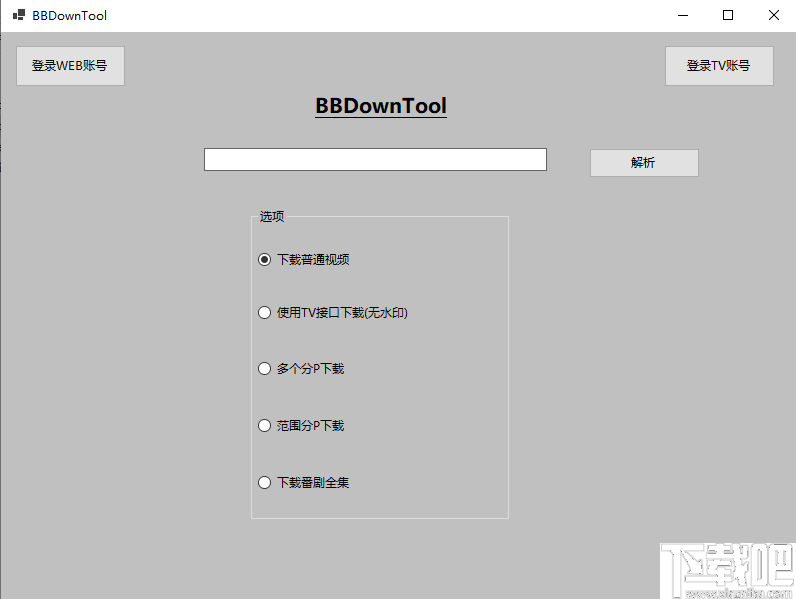The height and width of the screenshot is (599, 796).
Task: Minimize the BBDownTool window
Action: click(x=683, y=15)
